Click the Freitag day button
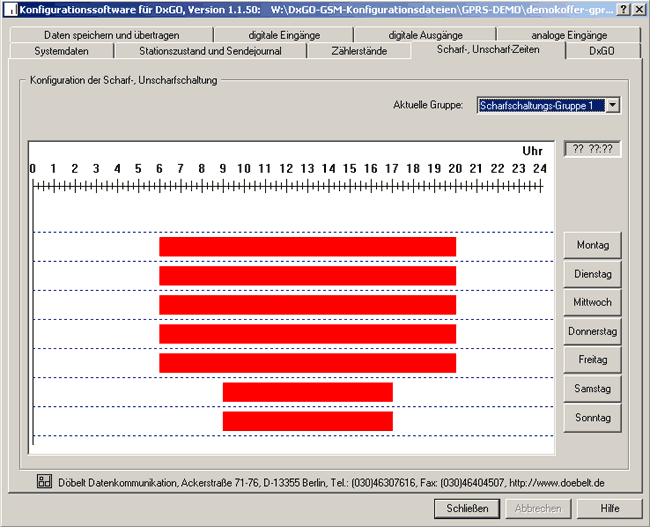650x527 pixels. tap(592, 359)
